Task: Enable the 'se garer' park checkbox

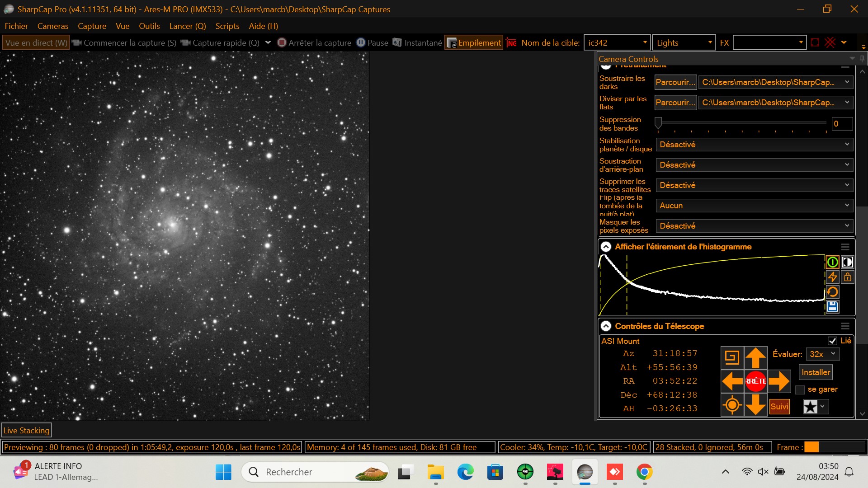Action: coord(800,389)
